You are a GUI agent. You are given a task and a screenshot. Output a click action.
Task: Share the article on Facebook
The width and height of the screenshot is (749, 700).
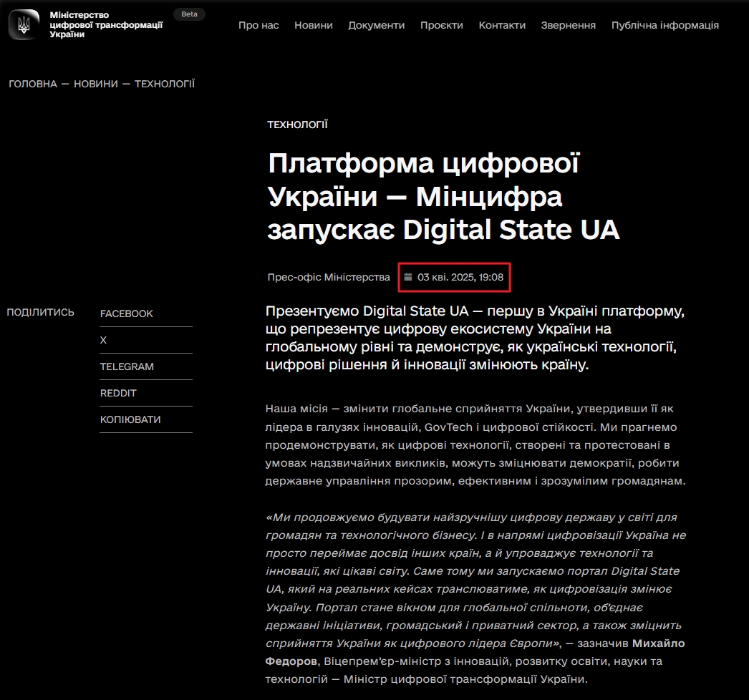click(x=126, y=313)
